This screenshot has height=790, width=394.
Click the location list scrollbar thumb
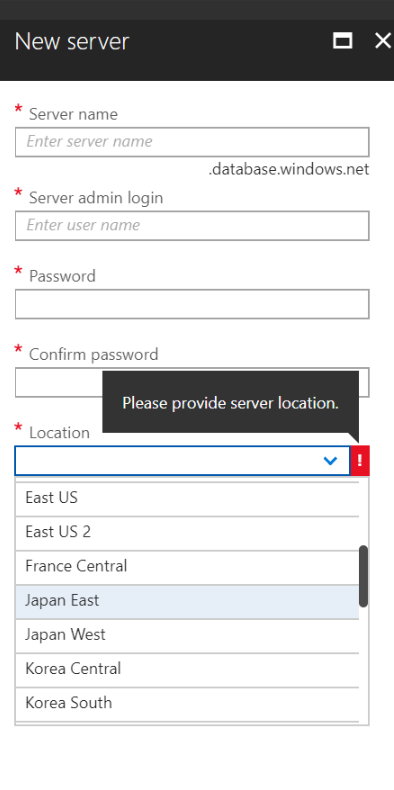363,576
